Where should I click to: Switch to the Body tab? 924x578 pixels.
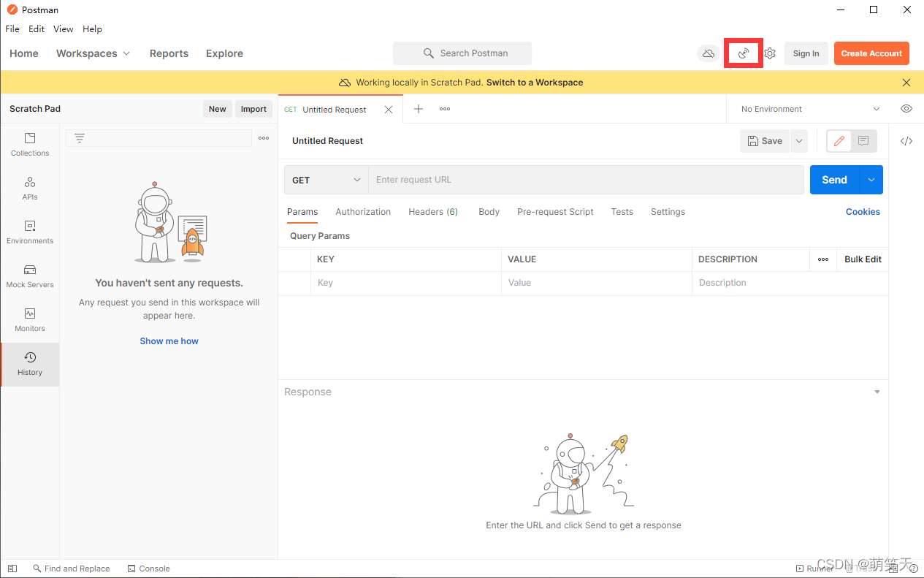pos(489,212)
